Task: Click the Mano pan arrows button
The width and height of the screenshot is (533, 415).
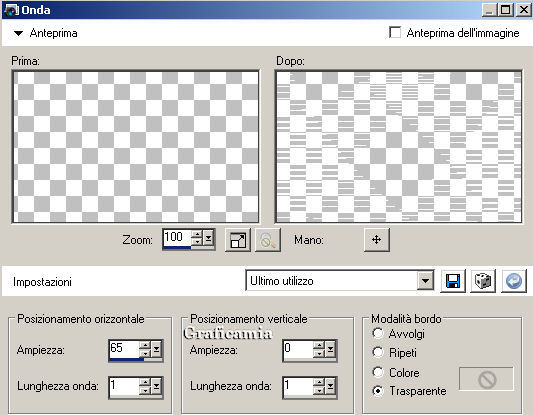Action: coord(376,240)
